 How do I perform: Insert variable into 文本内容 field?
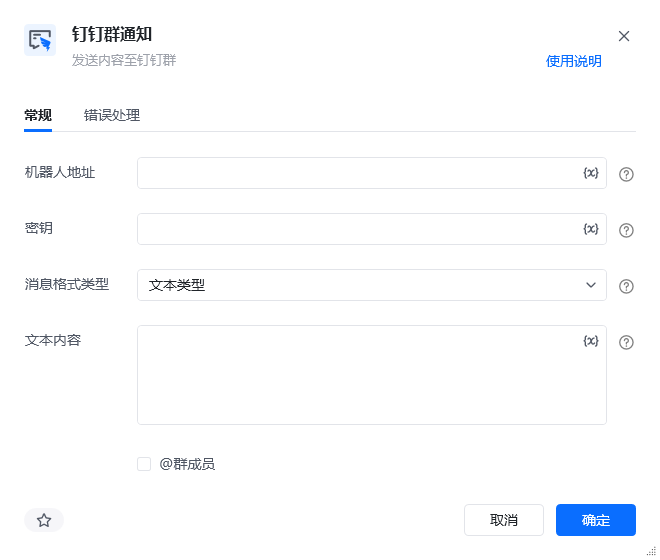tap(591, 341)
